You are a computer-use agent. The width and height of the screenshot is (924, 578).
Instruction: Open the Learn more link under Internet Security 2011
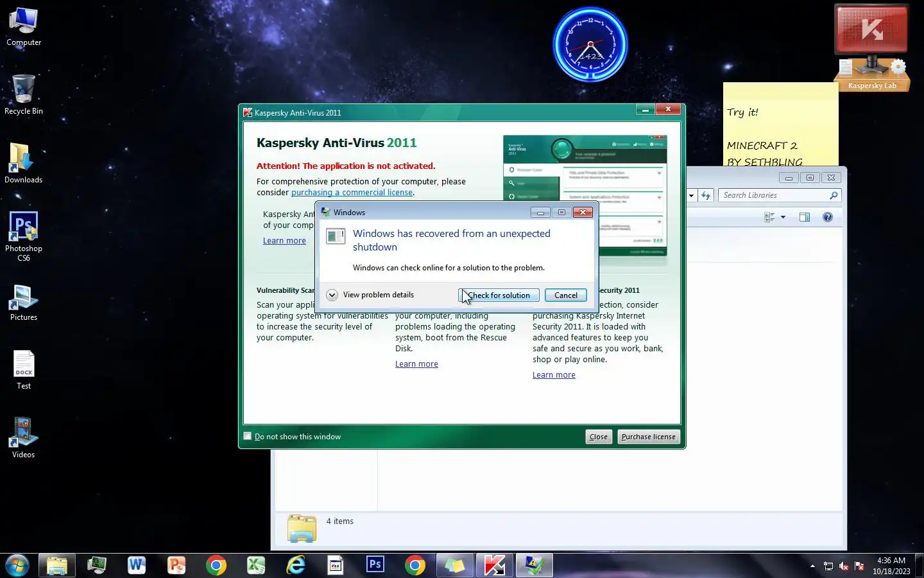click(554, 375)
